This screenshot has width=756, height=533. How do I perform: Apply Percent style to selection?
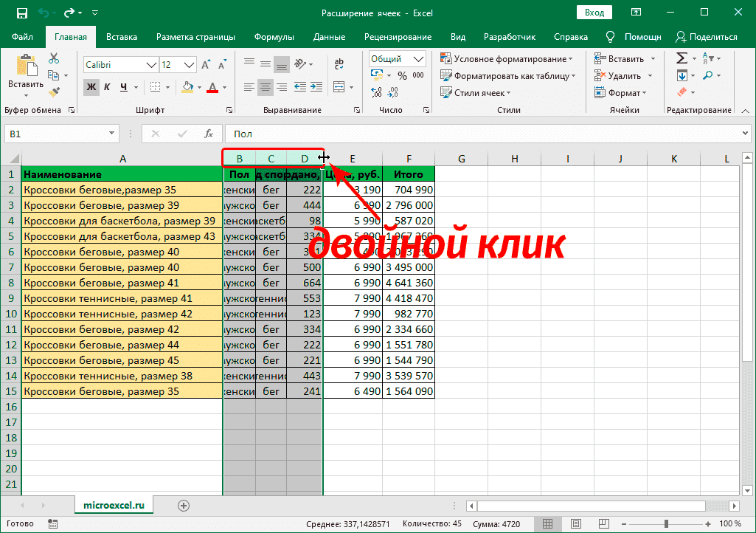(402, 75)
